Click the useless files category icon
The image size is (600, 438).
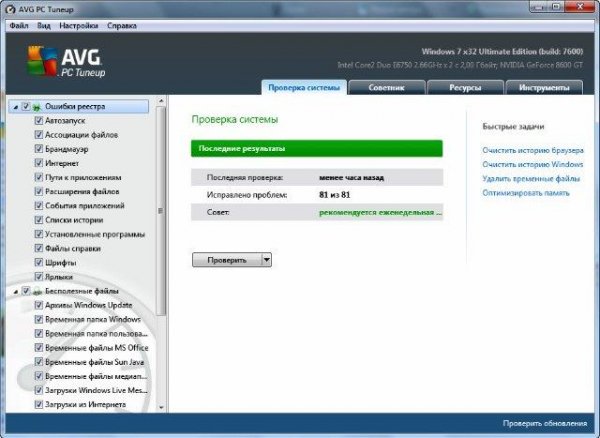(x=37, y=291)
